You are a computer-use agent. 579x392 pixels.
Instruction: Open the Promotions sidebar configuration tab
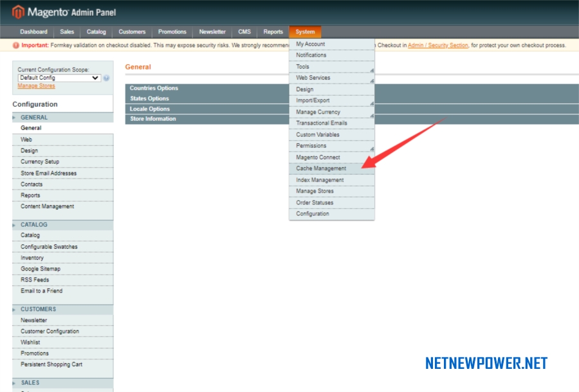click(63, 353)
